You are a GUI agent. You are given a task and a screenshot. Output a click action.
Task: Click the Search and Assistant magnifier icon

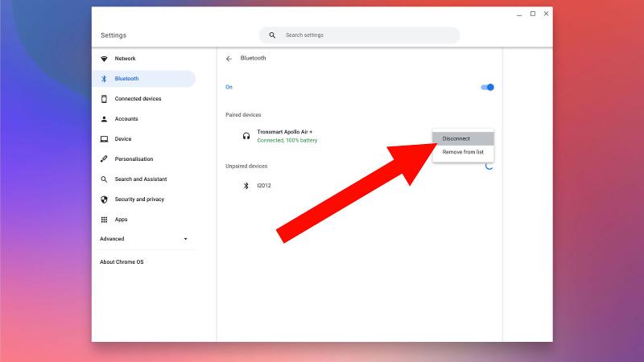click(x=104, y=179)
